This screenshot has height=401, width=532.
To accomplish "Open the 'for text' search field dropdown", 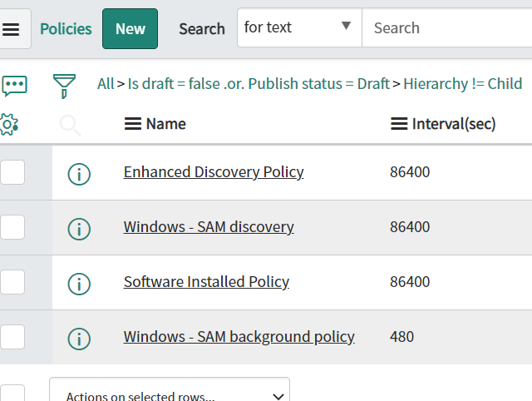I will (x=299, y=28).
